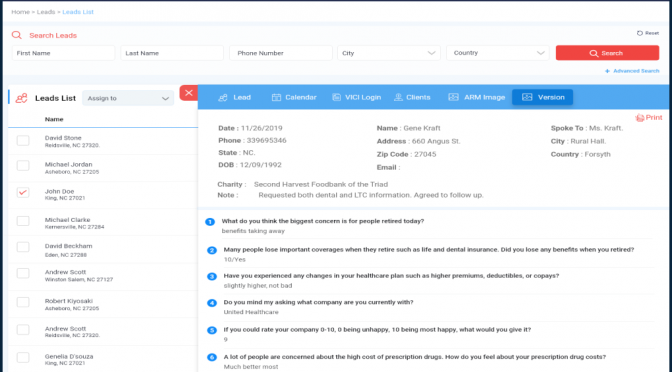Select lead John Doe name
The image size is (672, 372).
pyautogui.click(x=60, y=192)
